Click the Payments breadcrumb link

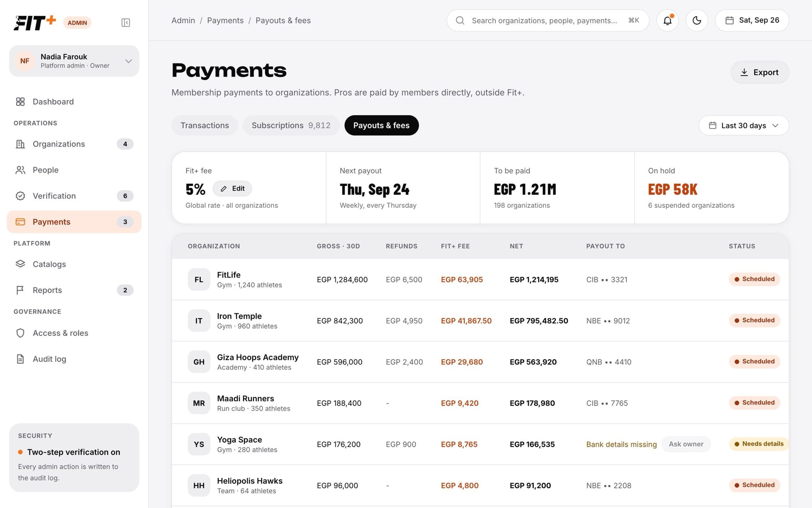point(225,20)
